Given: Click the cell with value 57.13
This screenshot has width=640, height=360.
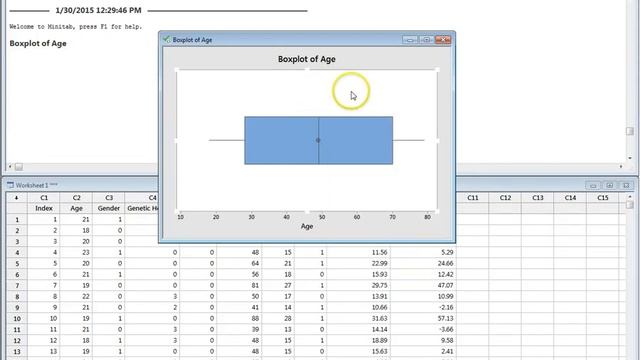Looking at the screenshot, I should [423, 318].
